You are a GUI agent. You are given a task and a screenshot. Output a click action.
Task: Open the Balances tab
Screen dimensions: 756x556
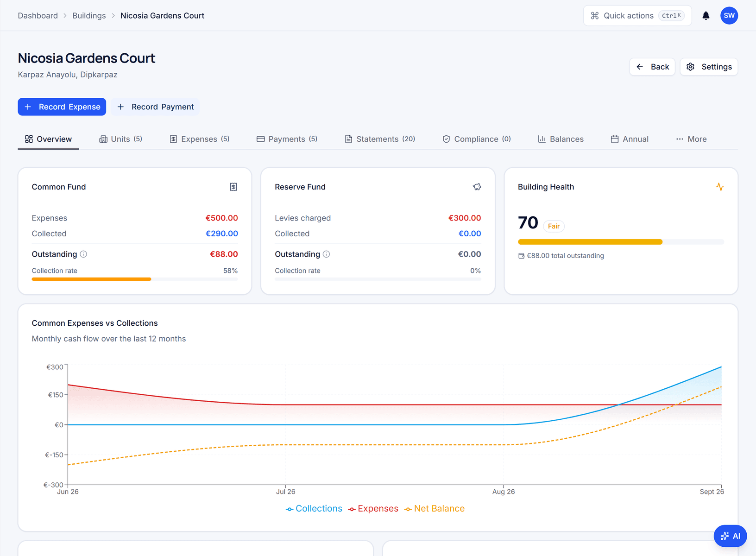561,139
